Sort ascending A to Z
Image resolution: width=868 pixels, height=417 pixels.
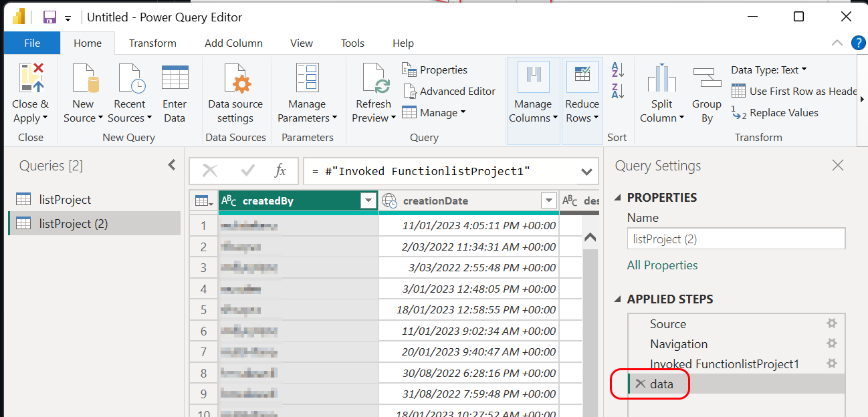[x=618, y=69]
